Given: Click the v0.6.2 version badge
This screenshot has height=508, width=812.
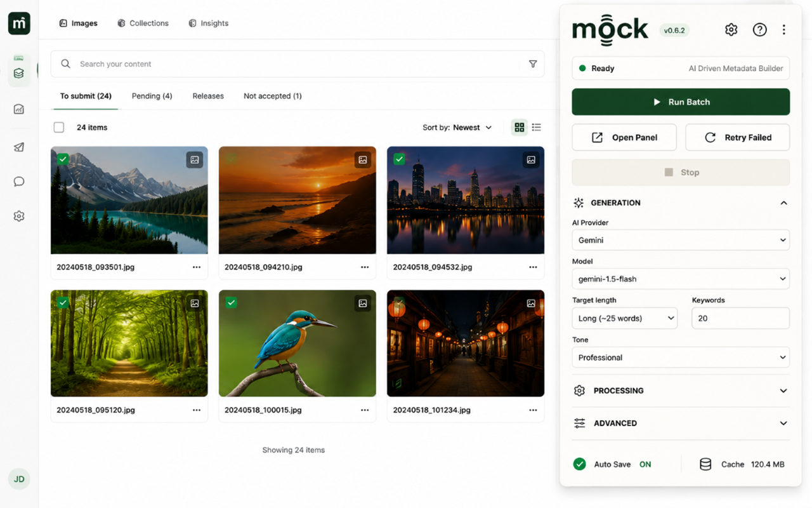Looking at the screenshot, I should 674,30.
